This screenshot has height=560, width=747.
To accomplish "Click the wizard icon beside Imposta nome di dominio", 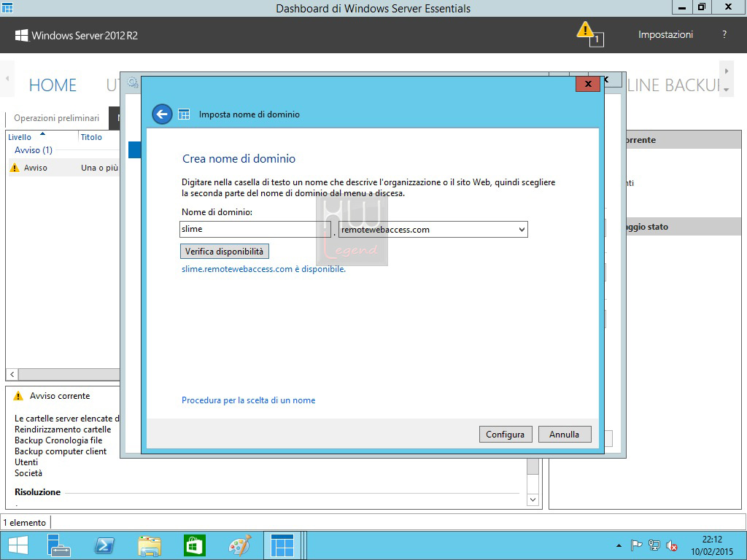I will 184,114.
